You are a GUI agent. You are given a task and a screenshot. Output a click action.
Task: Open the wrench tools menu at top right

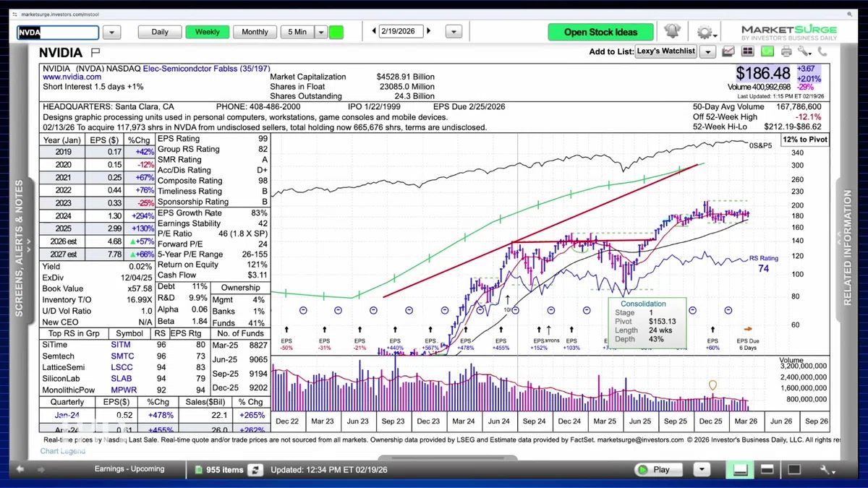click(804, 52)
